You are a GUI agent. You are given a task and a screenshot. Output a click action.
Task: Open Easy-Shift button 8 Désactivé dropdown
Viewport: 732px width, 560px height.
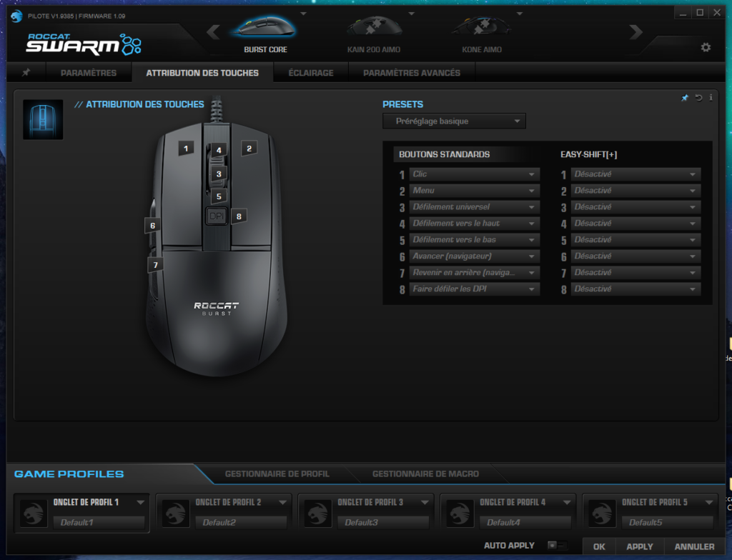635,289
